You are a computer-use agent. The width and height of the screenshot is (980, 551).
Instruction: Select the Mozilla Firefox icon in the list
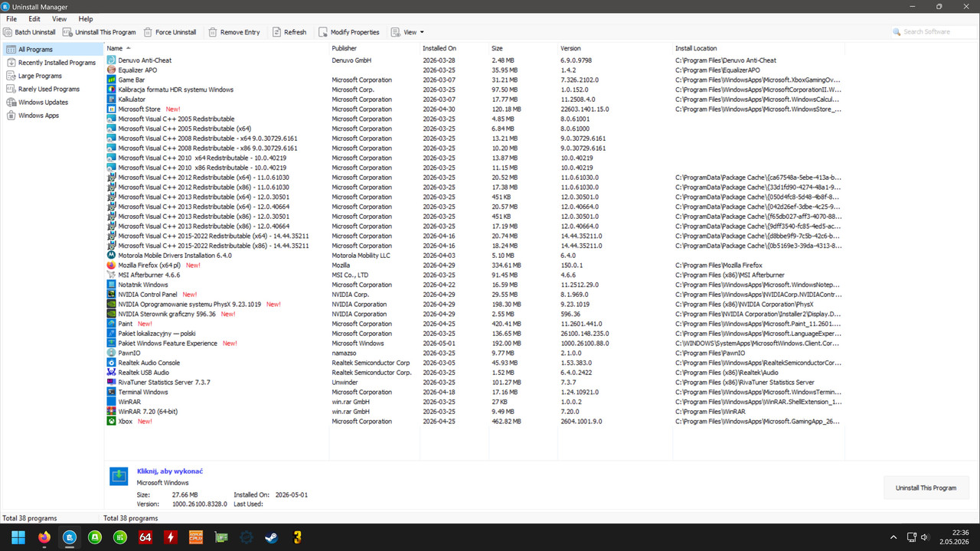[x=112, y=265]
